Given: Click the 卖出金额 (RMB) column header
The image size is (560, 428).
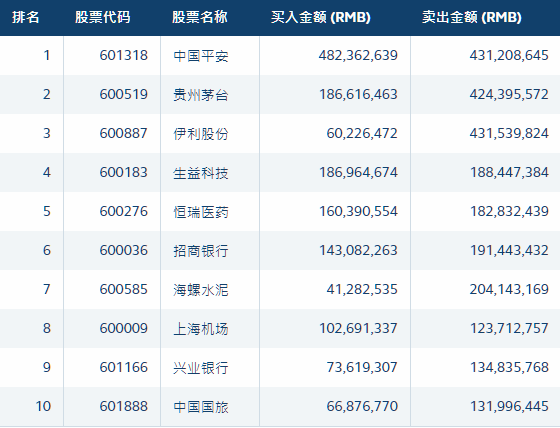Looking at the screenshot, I should click(x=472, y=17).
